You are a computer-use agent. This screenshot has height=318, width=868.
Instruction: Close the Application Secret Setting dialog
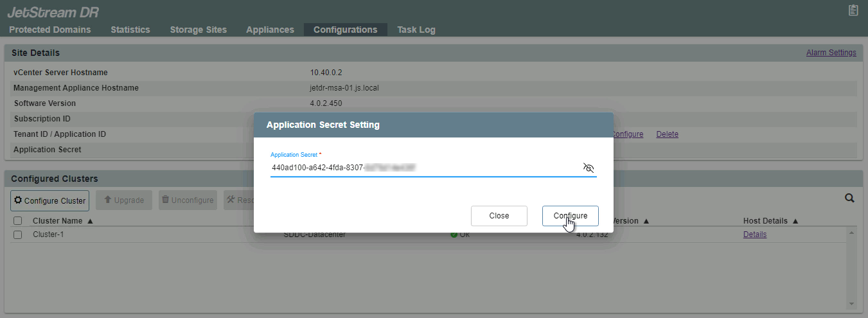(x=499, y=216)
